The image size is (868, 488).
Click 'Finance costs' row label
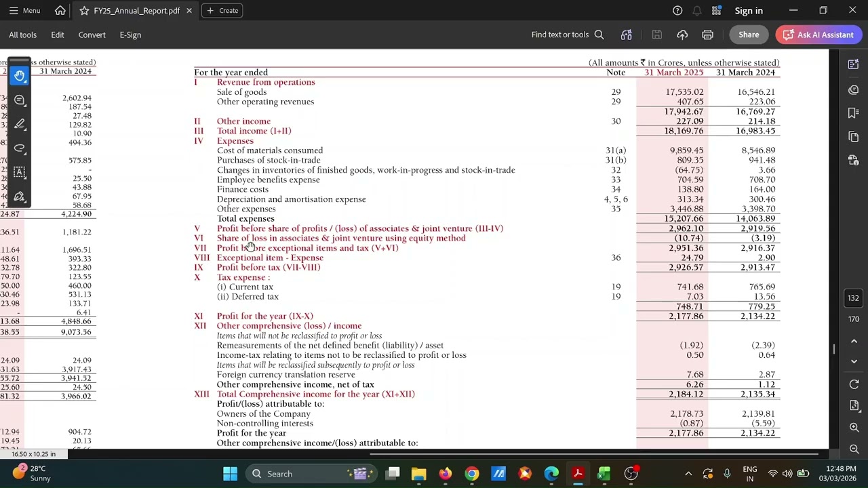pyautogui.click(x=243, y=189)
